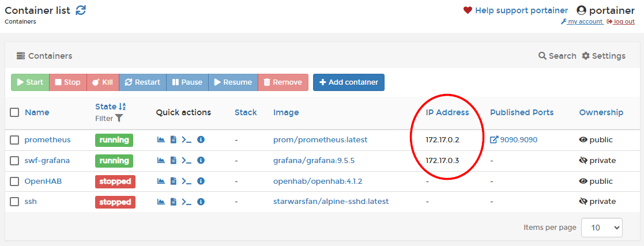Sort by IP Address column header

pos(447,112)
